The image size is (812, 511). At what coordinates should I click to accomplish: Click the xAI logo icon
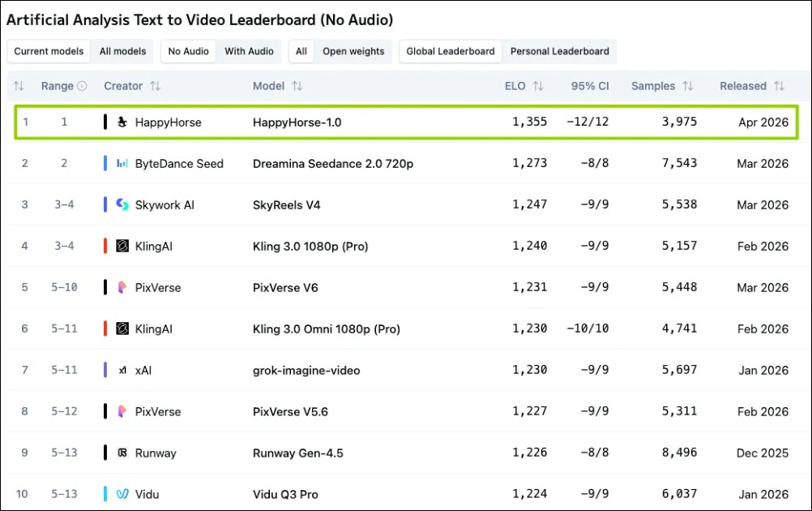[122, 371]
